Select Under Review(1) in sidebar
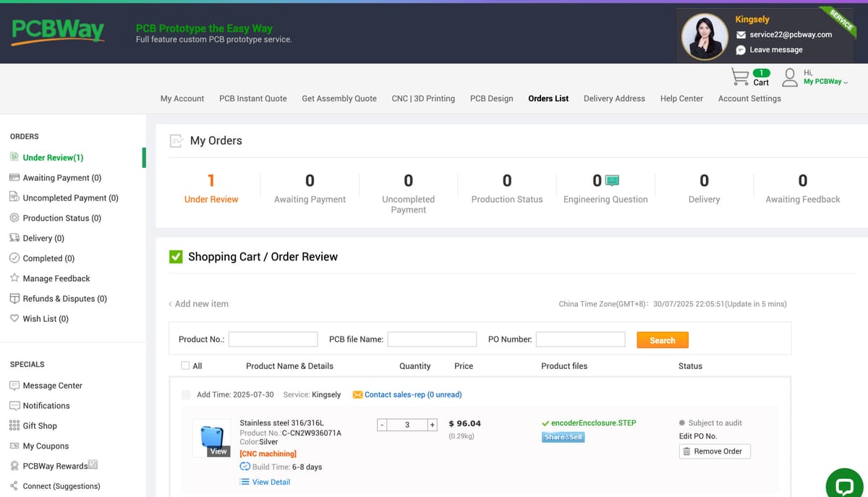Image resolution: width=868 pixels, height=497 pixels. 53,158
